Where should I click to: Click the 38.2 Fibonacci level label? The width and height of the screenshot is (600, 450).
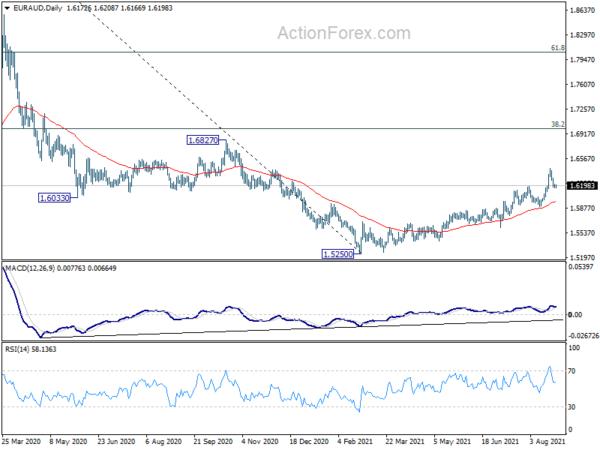558,124
